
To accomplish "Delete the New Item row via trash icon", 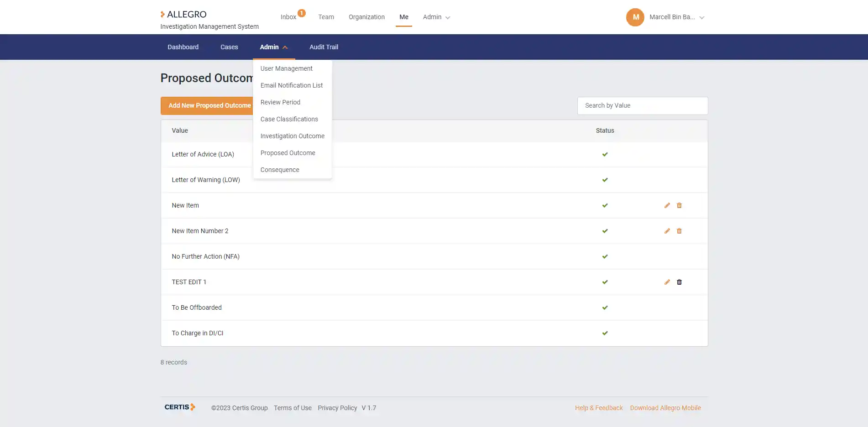I will click(679, 205).
